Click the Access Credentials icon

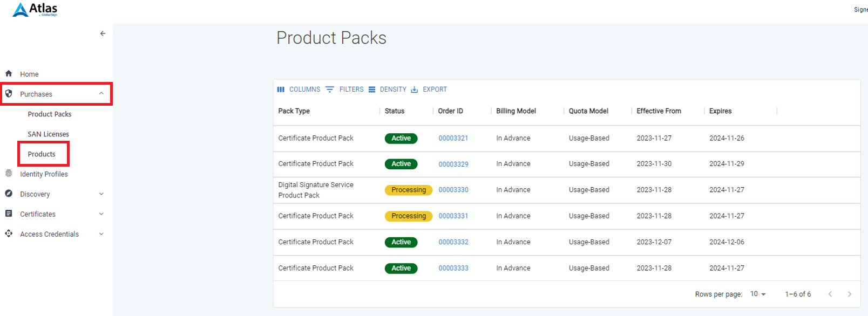[9, 233]
